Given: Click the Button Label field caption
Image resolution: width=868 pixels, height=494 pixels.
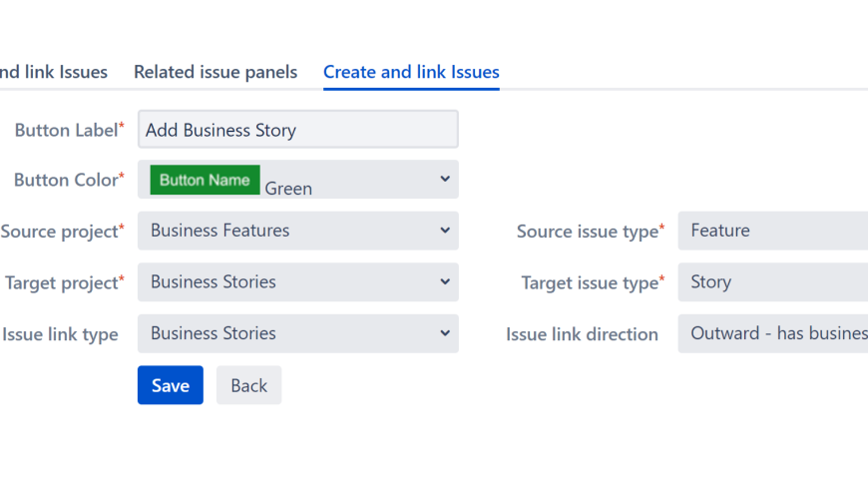Looking at the screenshot, I should click(x=66, y=131).
